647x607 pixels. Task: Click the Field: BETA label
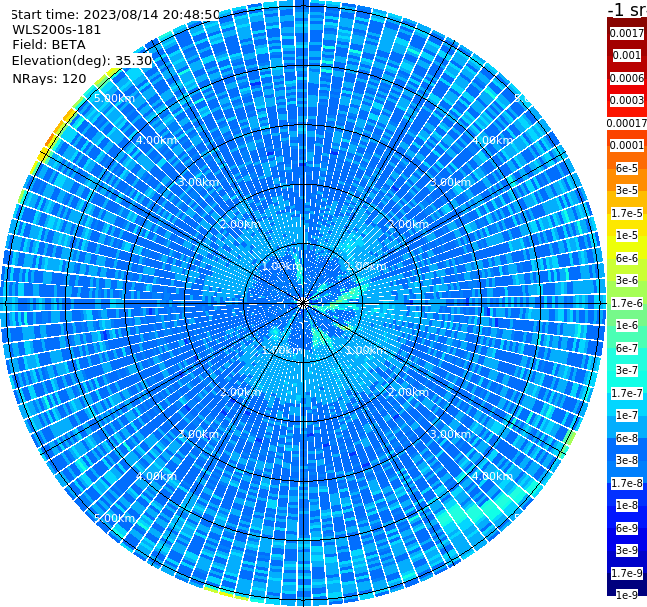click(x=49, y=45)
